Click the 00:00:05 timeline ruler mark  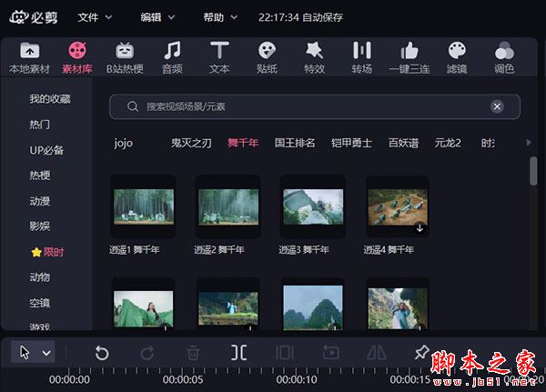[183, 379]
